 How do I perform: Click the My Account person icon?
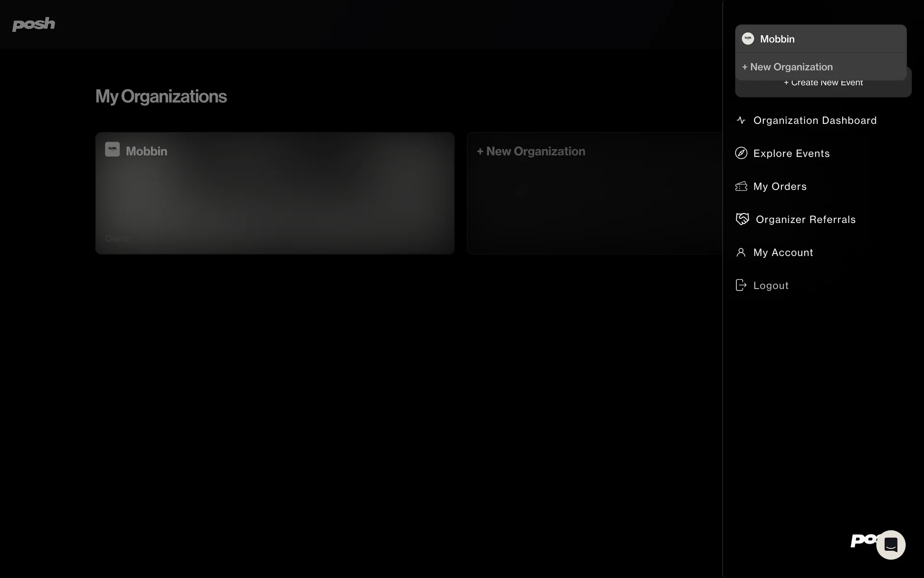coord(741,252)
